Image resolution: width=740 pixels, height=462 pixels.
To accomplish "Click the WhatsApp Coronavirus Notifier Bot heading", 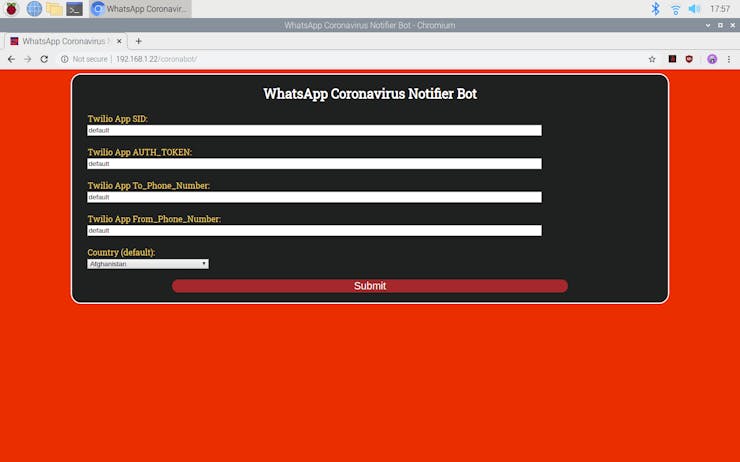I will click(x=370, y=93).
